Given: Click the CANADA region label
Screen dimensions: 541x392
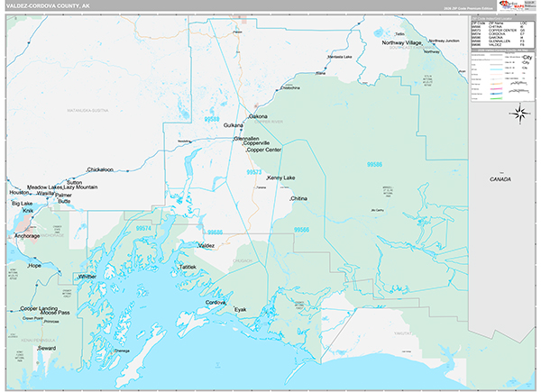Looking at the screenshot, I should coord(500,179).
